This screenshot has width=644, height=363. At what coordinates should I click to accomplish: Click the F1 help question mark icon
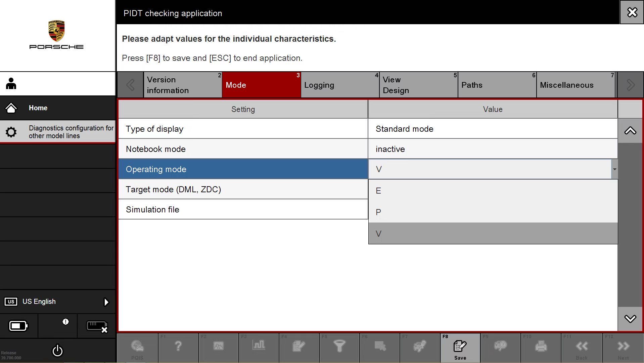coord(178,346)
